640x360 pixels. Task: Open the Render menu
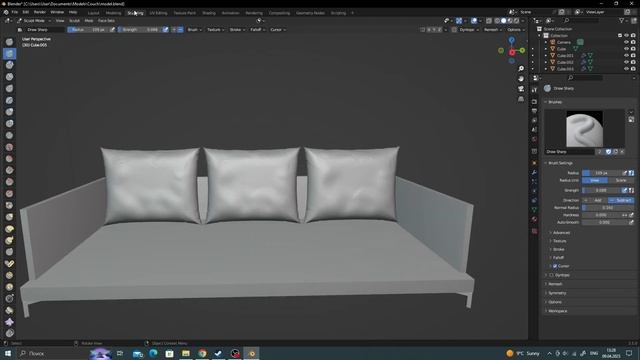tap(40, 12)
